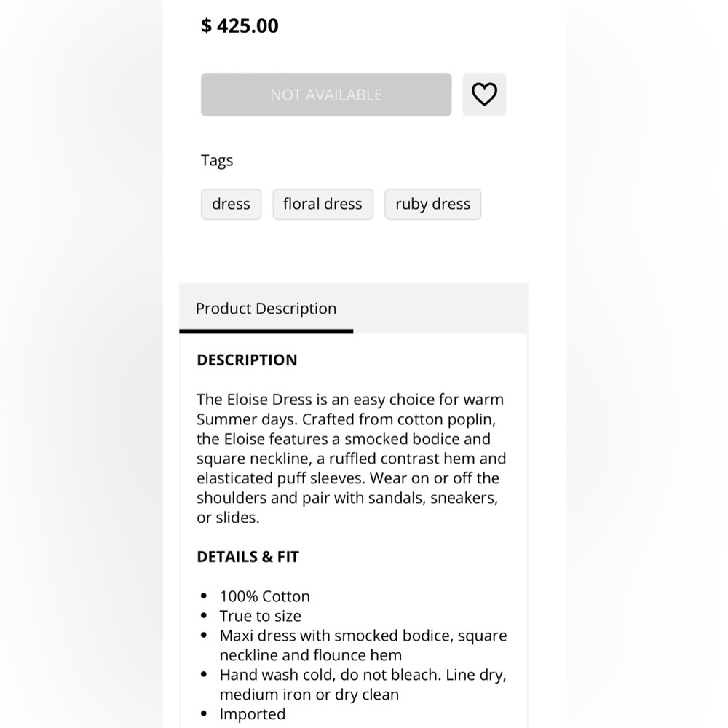Select the 'dress' tag

pos(232,204)
